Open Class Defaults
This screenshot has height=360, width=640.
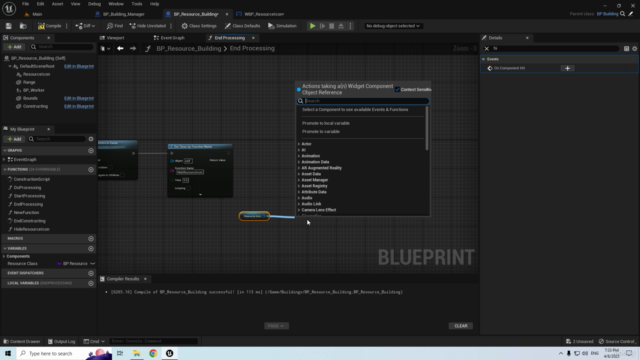pyautogui.click(x=242, y=26)
